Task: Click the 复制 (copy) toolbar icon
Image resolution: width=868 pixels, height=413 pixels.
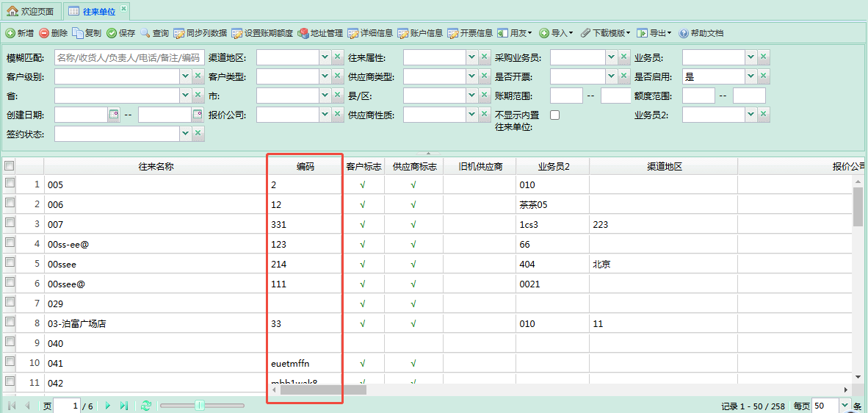Action: coord(79,33)
